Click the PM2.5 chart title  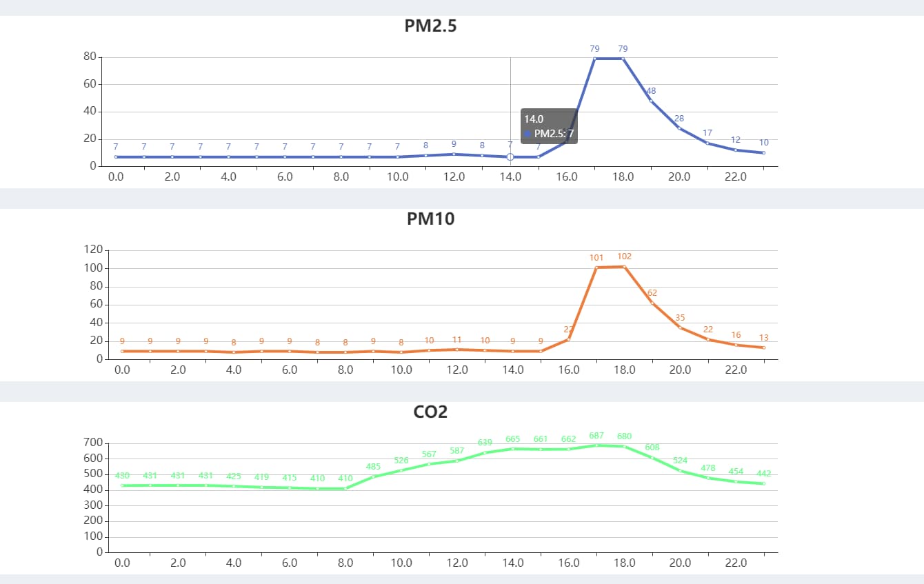coord(430,26)
